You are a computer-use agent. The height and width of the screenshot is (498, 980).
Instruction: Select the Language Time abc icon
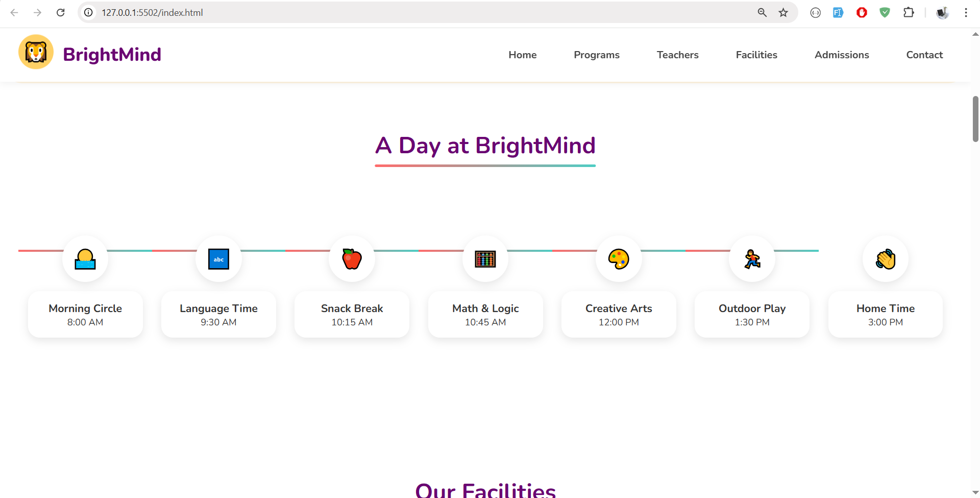coord(218,259)
